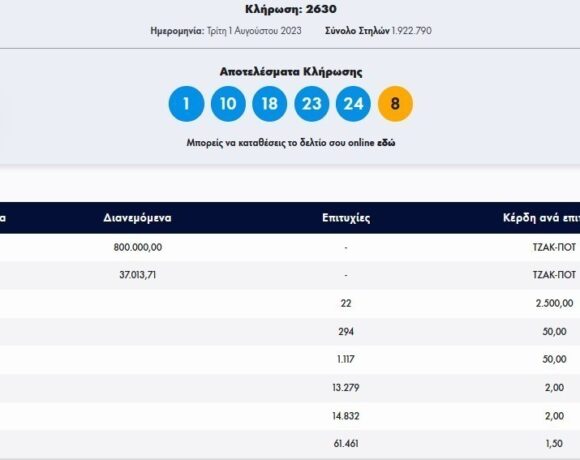Click the prize amount 1,50
This screenshot has height=460, width=580.
pos(554,443)
